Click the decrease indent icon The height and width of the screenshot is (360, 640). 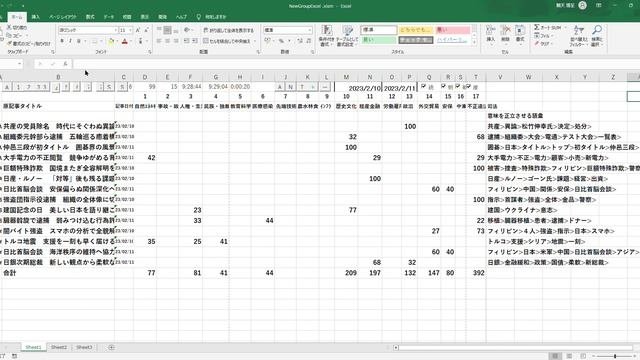point(187,41)
